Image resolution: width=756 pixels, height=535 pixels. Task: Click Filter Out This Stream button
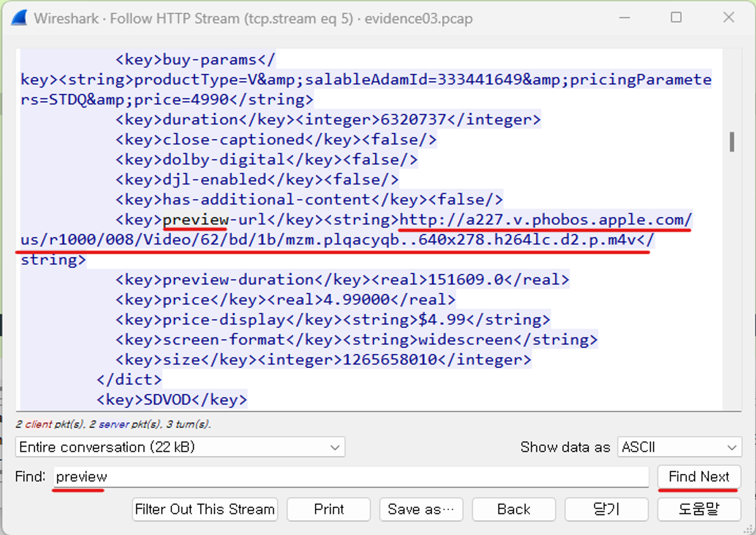click(205, 509)
